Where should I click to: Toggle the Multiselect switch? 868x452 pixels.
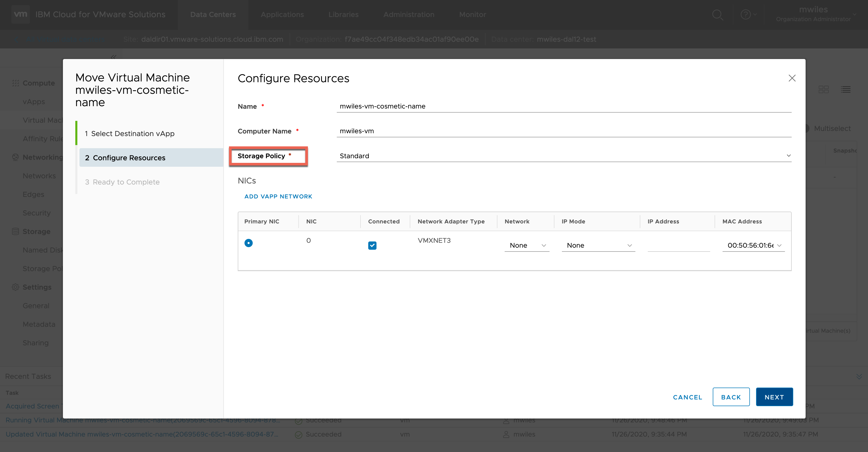coord(806,128)
